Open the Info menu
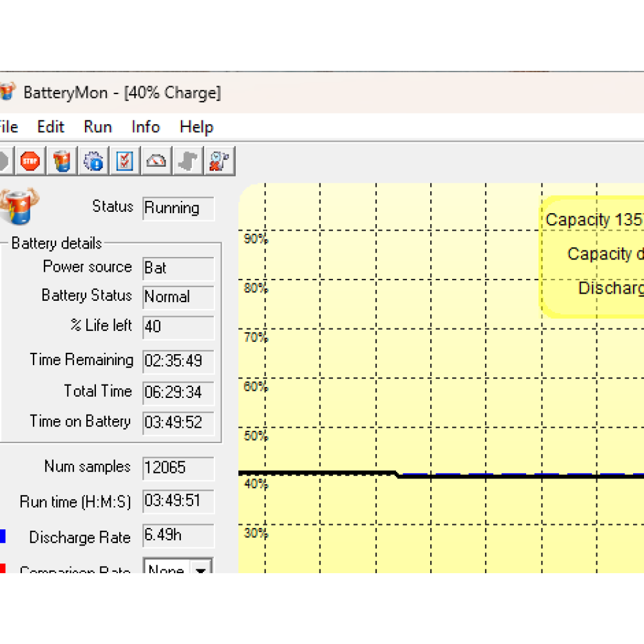The width and height of the screenshot is (644, 644). 146,127
